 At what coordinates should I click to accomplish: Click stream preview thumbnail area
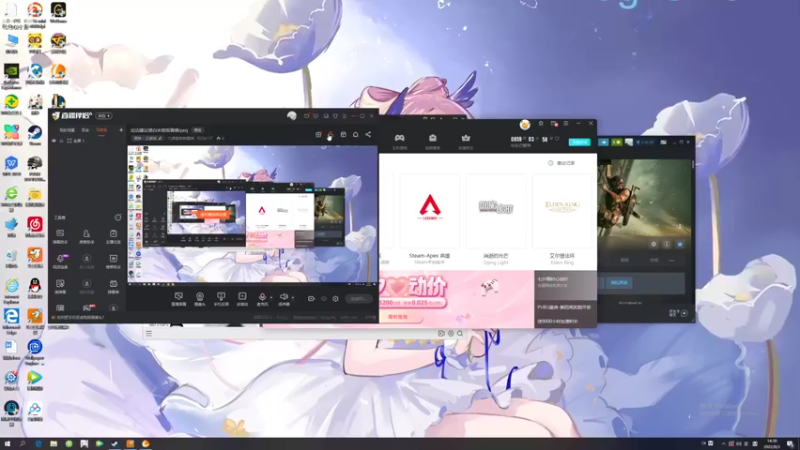coord(253,214)
